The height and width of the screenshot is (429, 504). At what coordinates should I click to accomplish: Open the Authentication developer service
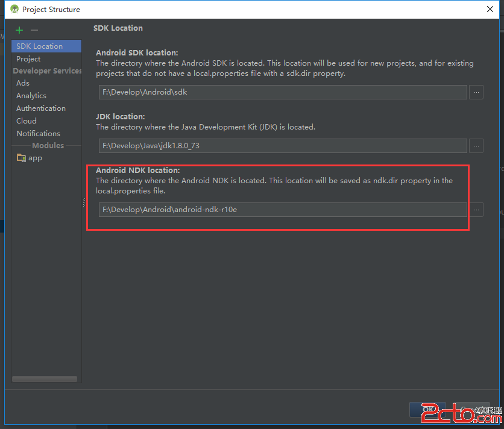point(41,108)
